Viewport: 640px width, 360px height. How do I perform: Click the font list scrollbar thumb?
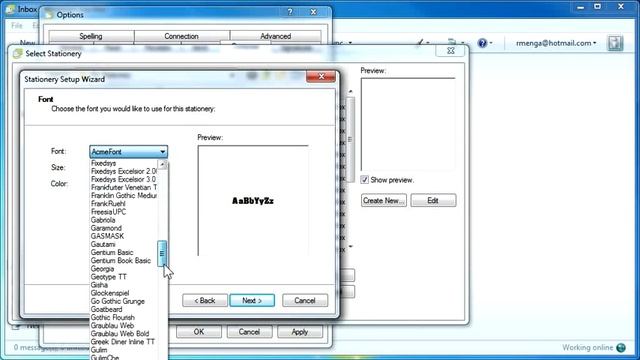coord(162,253)
